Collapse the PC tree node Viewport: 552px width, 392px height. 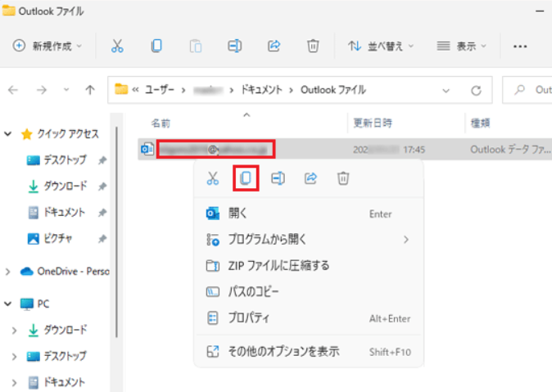coord(7,304)
